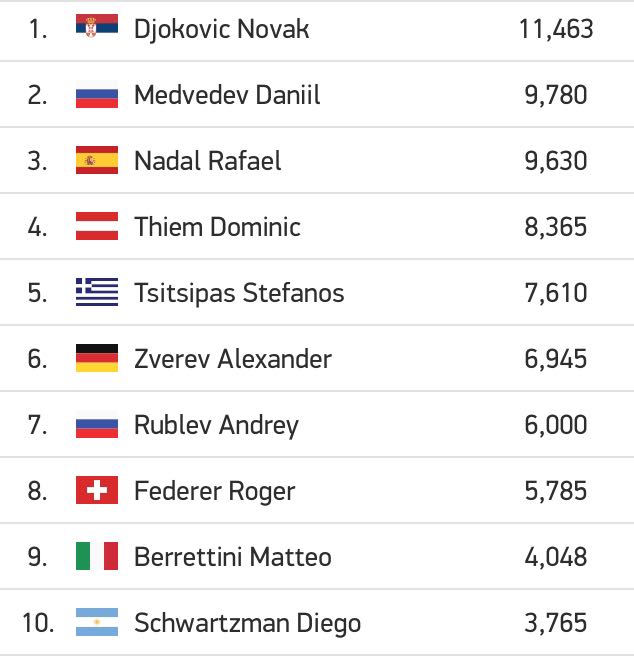Open Medvedev Daniil player link

point(227,95)
